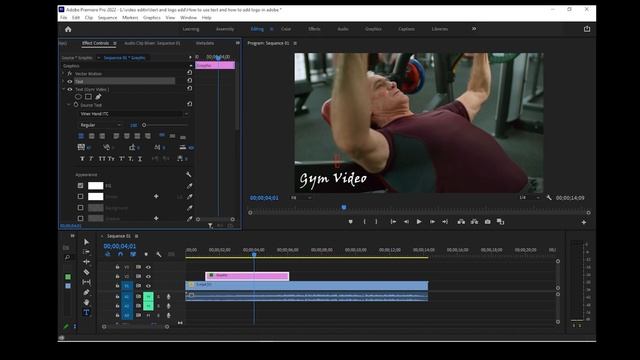Image resolution: width=640 pixels, height=360 pixels.
Task: Add marker in timeline panel
Action: click(146, 254)
